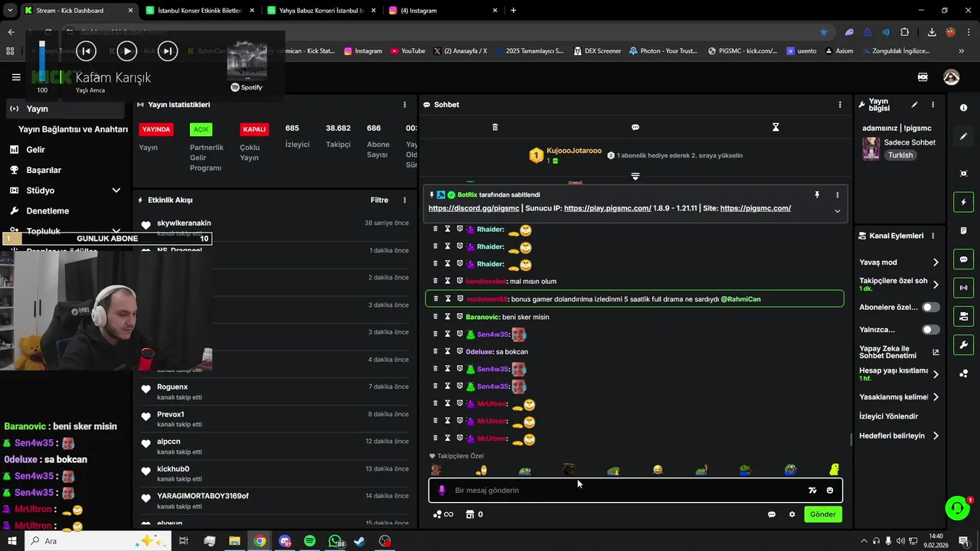This screenshot has width=980, height=551.
Task: Switch to Instagram browser tab
Action: (x=442, y=11)
